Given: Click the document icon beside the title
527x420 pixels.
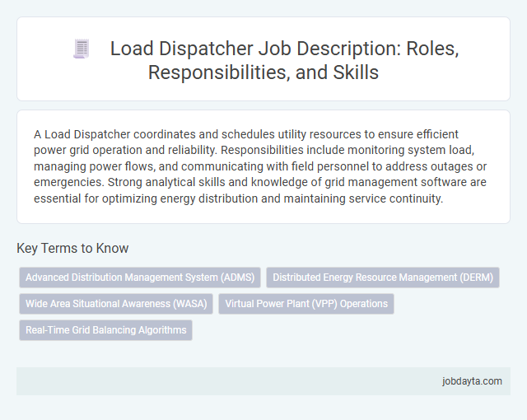Looking at the screenshot, I should tap(82, 49).
